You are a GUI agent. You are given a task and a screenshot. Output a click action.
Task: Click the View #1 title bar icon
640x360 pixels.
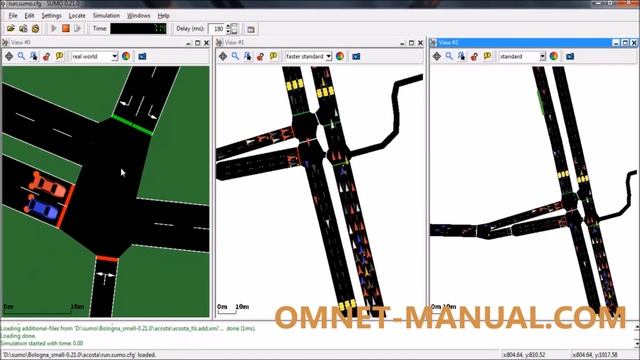click(x=219, y=42)
